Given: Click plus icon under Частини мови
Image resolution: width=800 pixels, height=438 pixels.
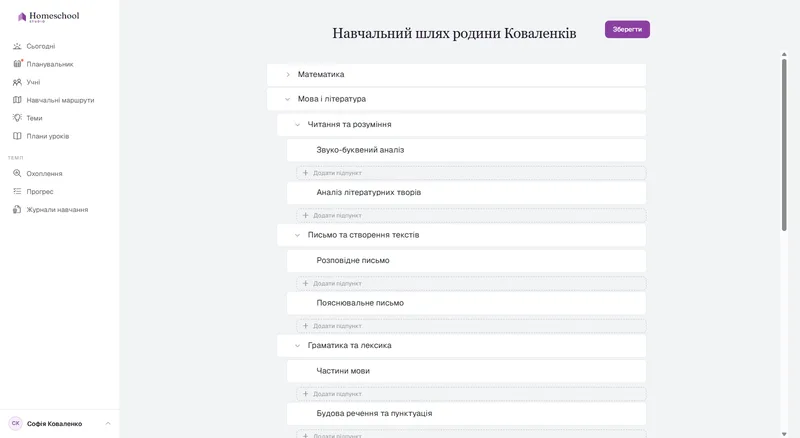Looking at the screenshot, I should point(305,394).
